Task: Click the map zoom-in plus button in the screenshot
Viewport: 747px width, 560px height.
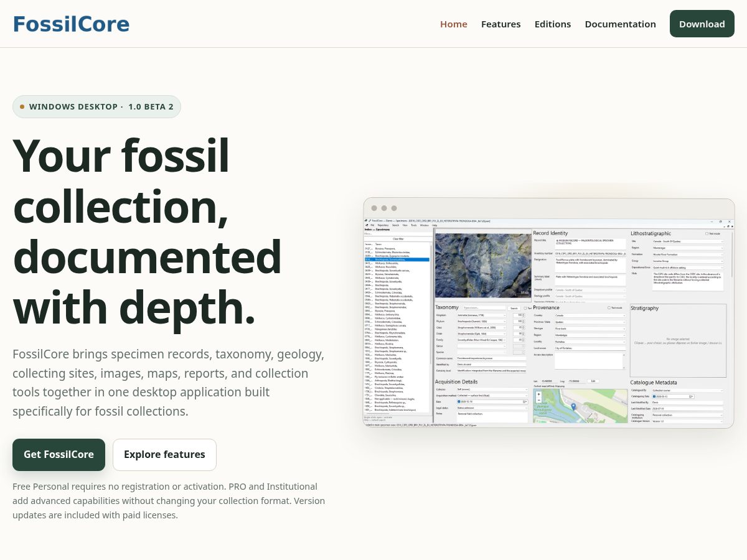Action: [539, 394]
